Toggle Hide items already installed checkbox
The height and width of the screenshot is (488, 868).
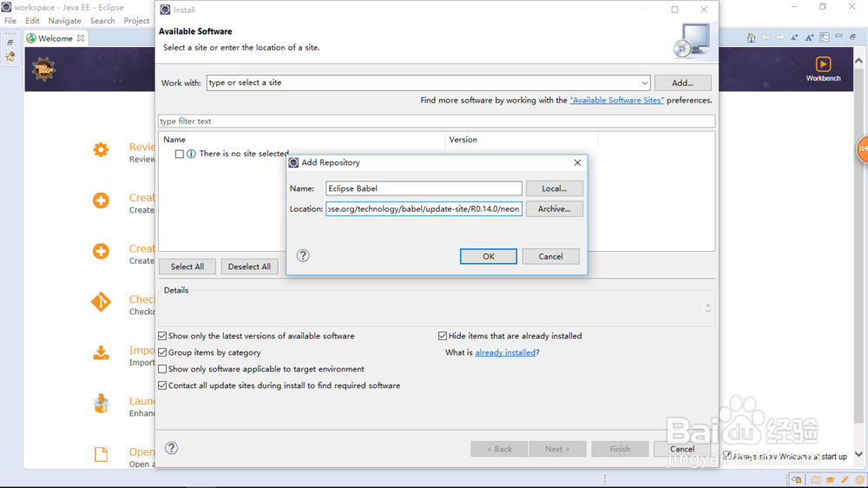443,336
